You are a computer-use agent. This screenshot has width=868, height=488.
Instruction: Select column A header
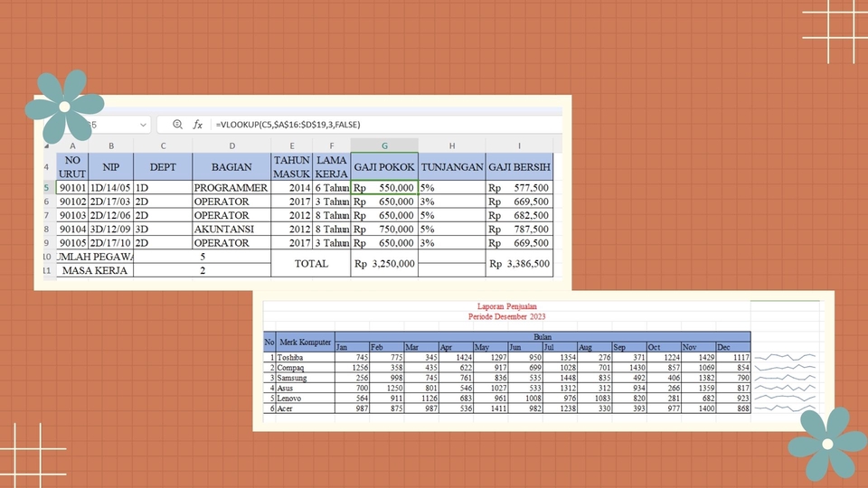coord(72,145)
